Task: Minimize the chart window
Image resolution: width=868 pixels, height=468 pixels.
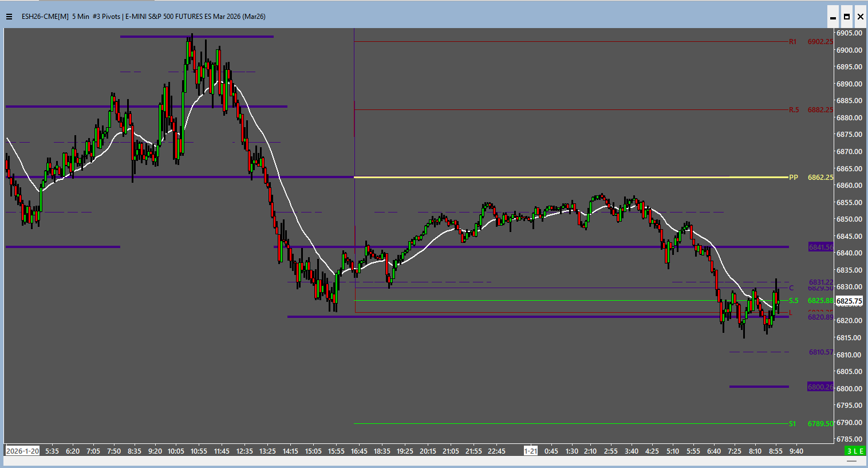Action: pos(833,17)
